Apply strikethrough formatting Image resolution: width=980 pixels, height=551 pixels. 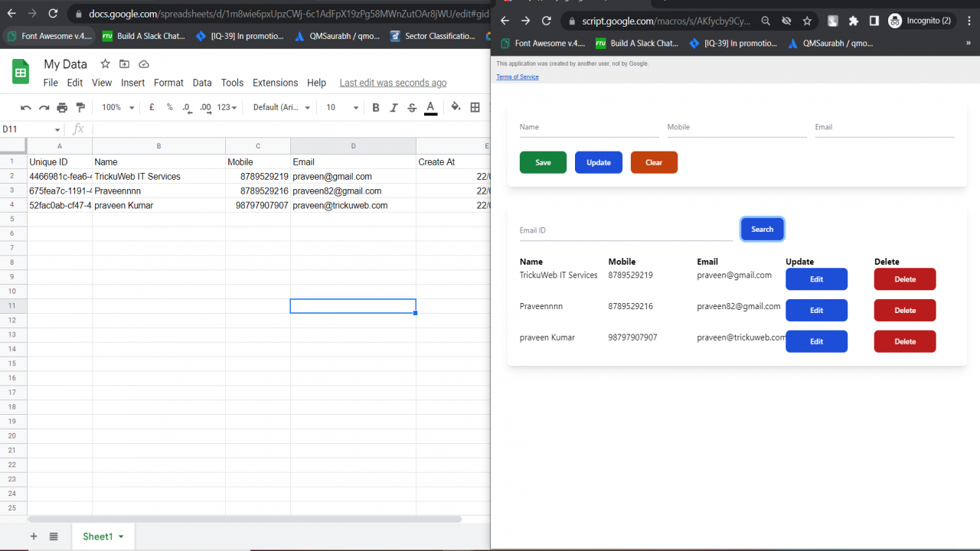click(413, 108)
